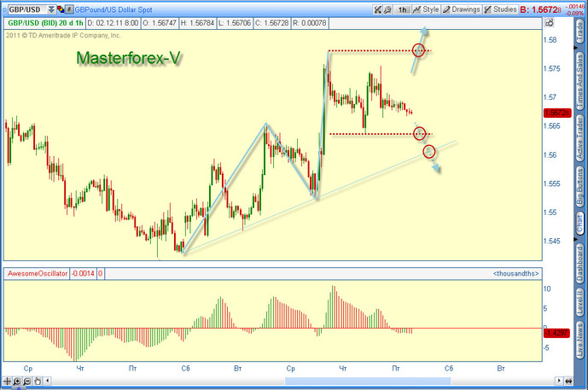Select the pan hand tool

38,381
